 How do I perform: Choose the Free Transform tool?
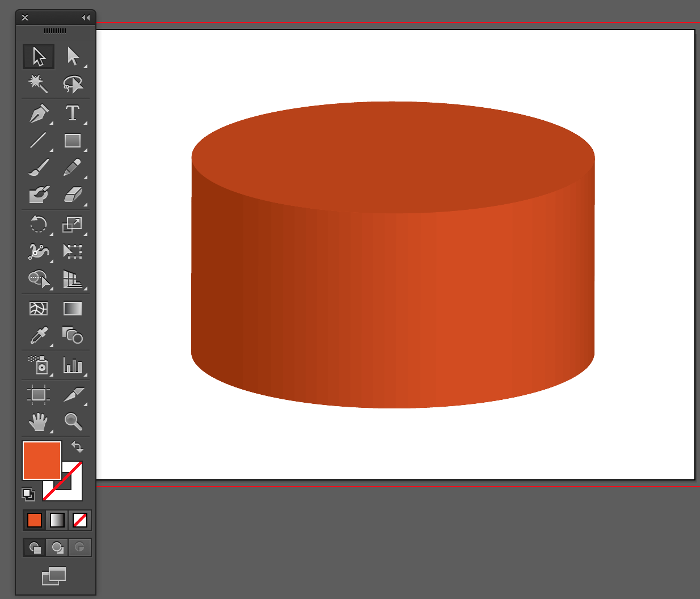73,251
